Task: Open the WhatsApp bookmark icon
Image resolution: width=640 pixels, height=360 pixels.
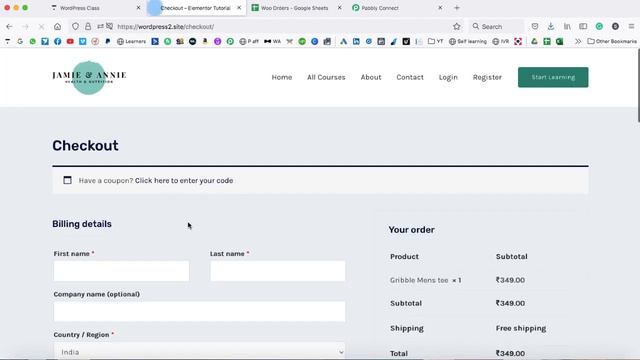Action: pos(32,41)
